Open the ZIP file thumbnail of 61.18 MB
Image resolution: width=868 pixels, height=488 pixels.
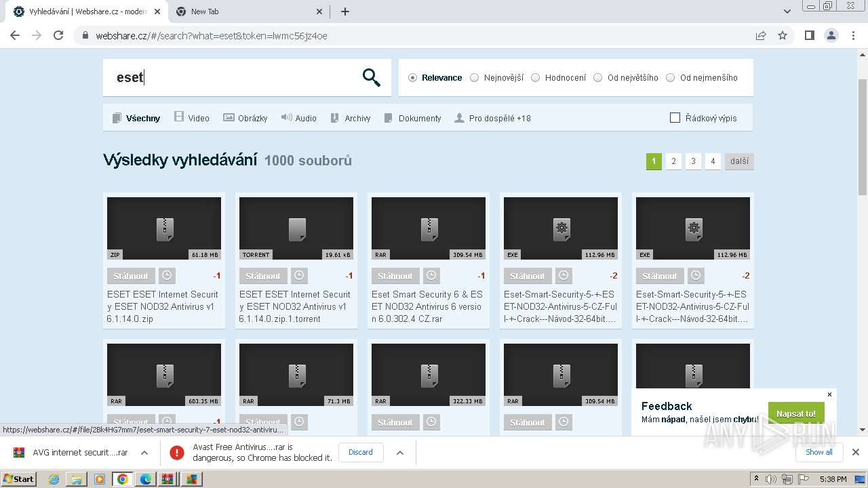pos(164,228)
